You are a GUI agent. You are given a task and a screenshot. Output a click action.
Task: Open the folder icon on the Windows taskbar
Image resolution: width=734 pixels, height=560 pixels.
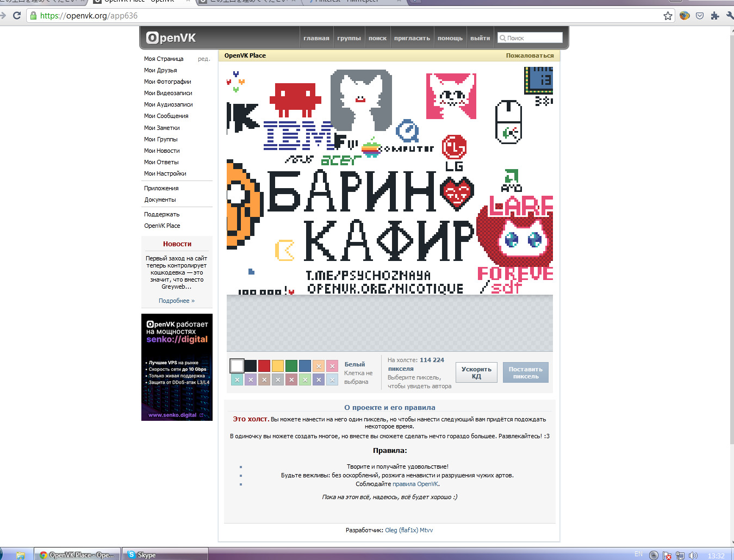pos(20,555)
